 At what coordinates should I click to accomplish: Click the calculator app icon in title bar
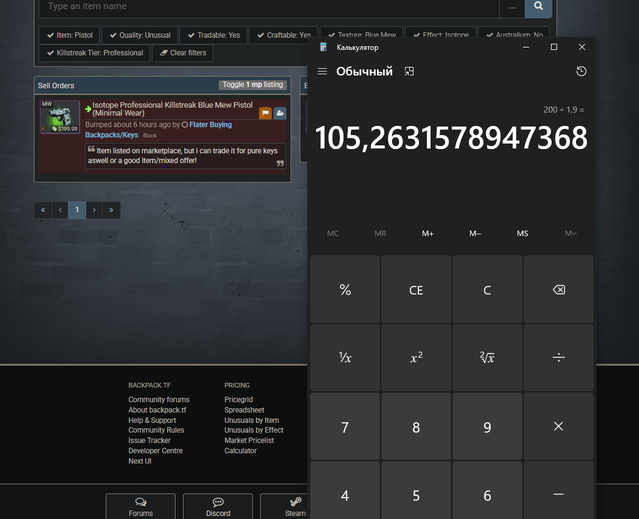coord(323,47)
